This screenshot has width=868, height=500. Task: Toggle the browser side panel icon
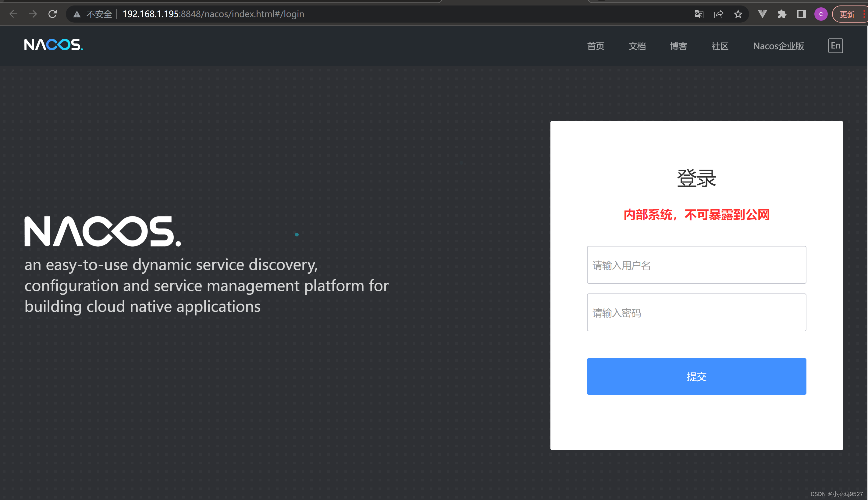click(802, 14)
